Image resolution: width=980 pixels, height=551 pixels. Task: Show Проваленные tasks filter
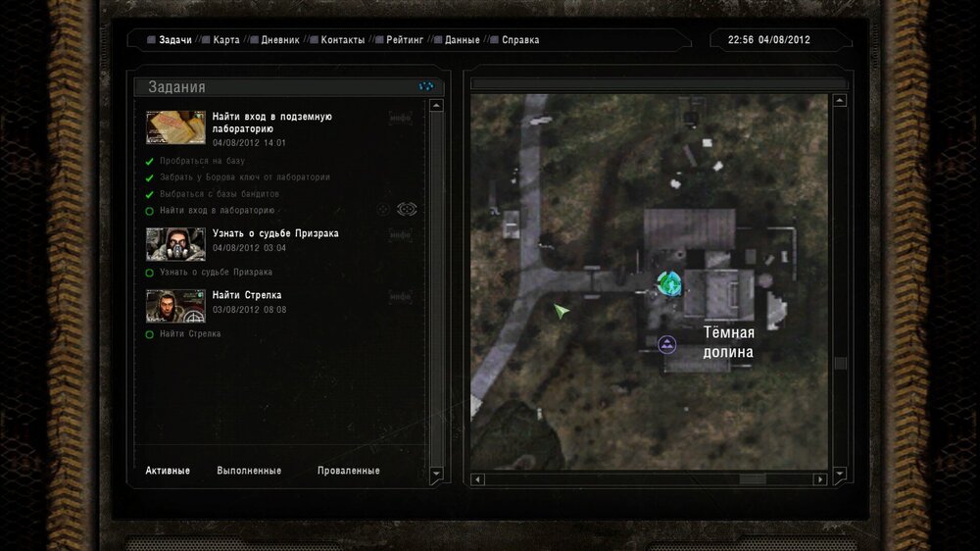coord(348,471)
